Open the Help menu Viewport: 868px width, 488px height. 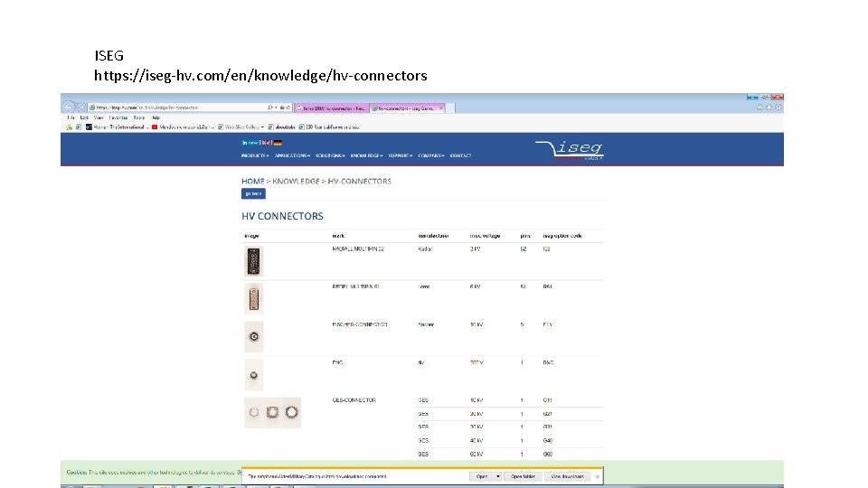(156, 117)
